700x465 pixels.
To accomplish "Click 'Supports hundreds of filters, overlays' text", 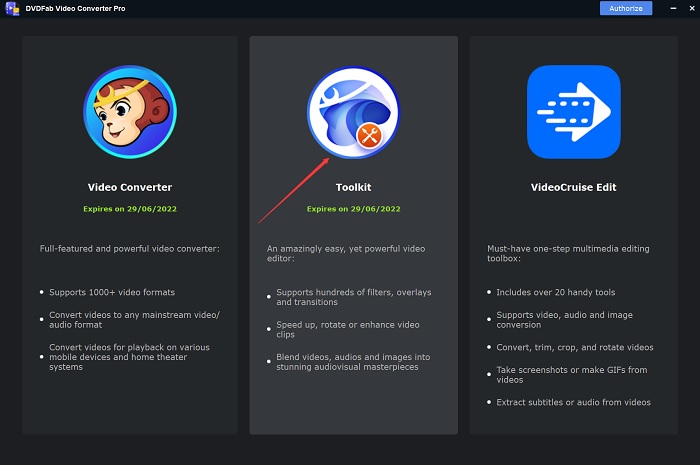I will tap(354, 297).
